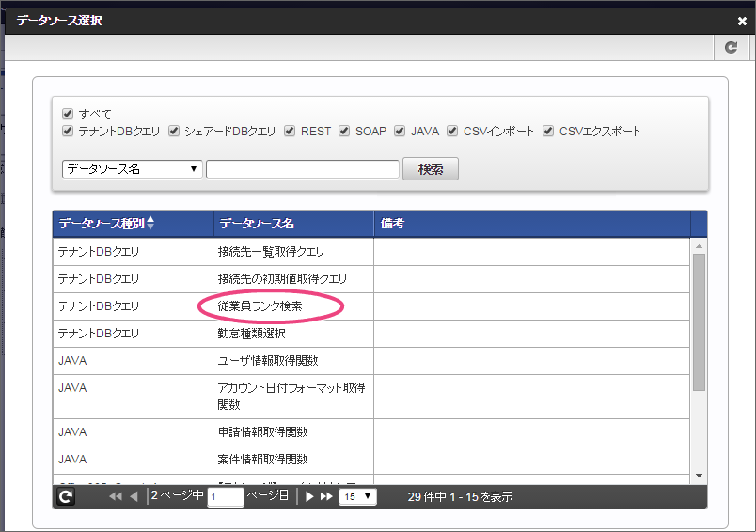
Task: Click the search keyword text field
Action: pyautogui.click(x=303, y=169)
